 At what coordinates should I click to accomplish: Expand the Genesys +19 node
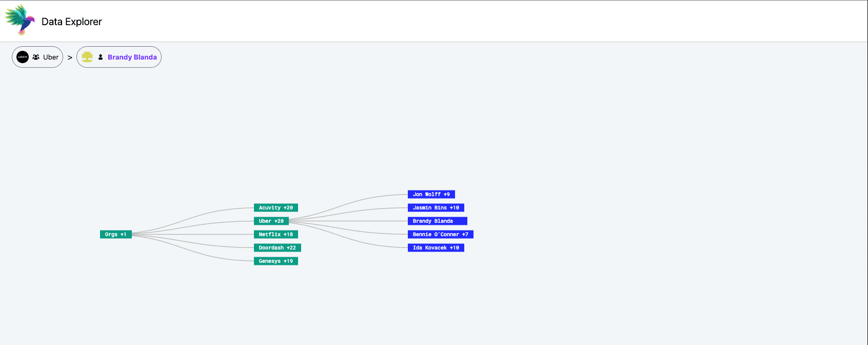(276, 261)
